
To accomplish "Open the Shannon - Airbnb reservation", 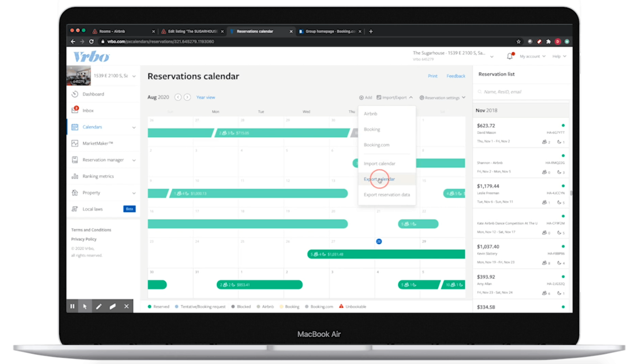I will pos(521,163).
